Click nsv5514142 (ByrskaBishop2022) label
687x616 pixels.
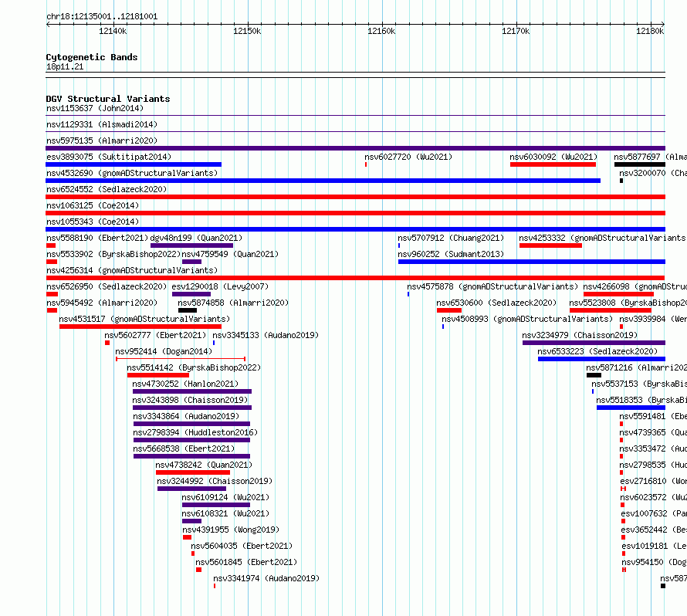pos(194,367)
